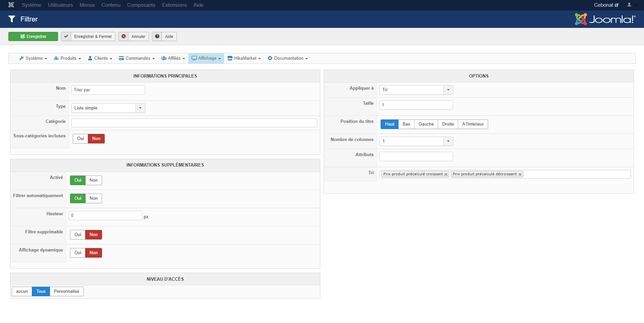
Task: Click the Joomla icon in top menu
Action: 11,5
